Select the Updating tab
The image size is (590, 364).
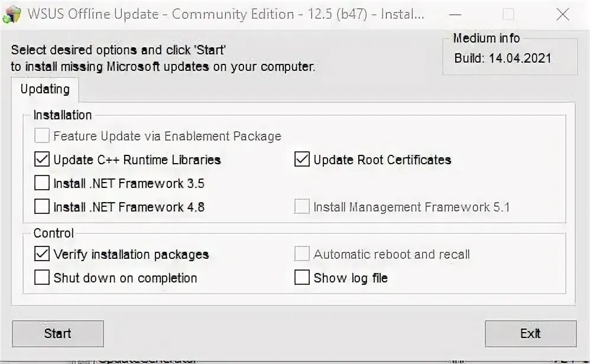pyautogui.click(x=45, y=89)
